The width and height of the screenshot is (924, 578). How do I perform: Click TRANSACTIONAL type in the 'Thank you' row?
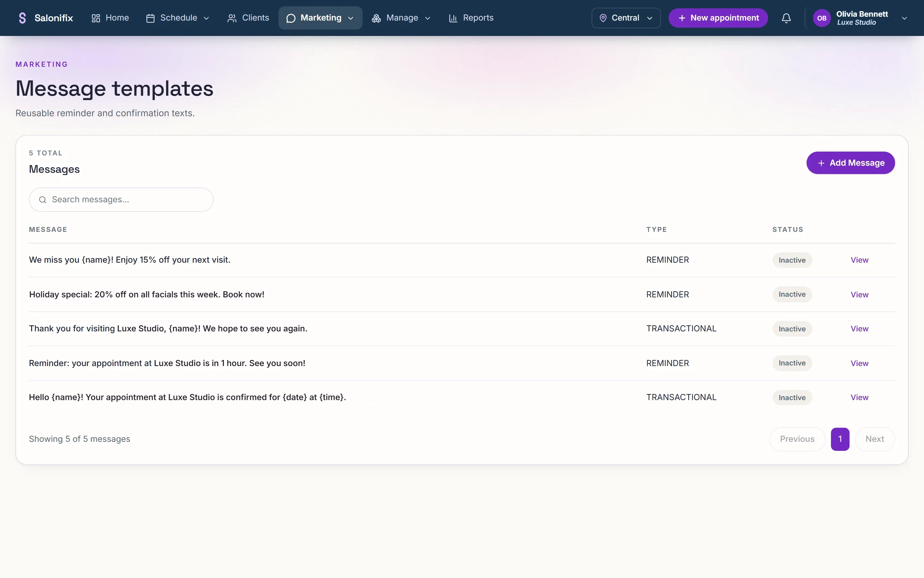pos(681,329)
